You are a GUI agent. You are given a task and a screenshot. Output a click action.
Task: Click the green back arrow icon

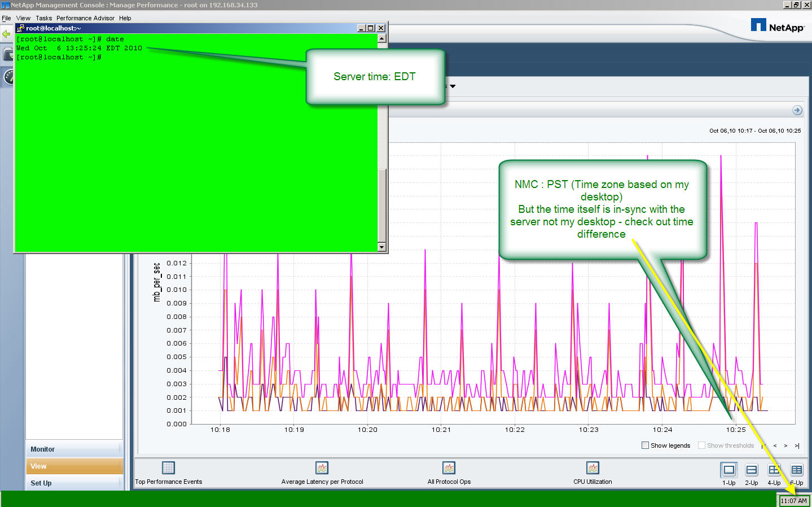point(6,34)
